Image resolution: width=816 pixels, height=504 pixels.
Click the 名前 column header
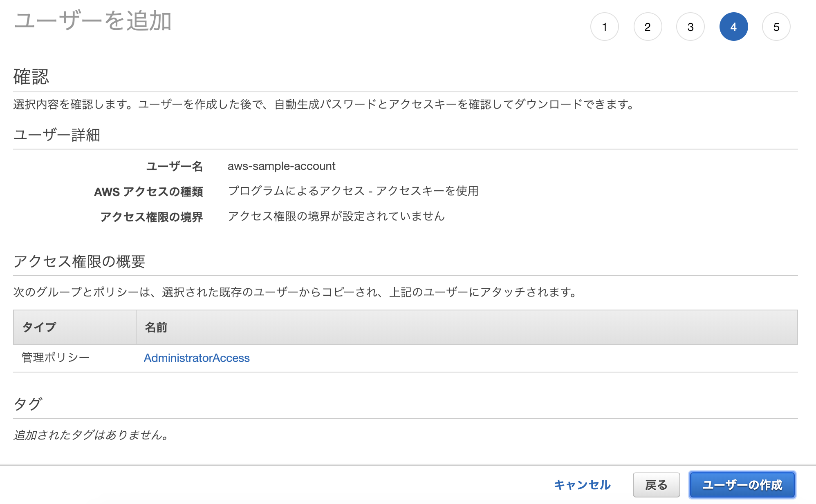point(156,327)
